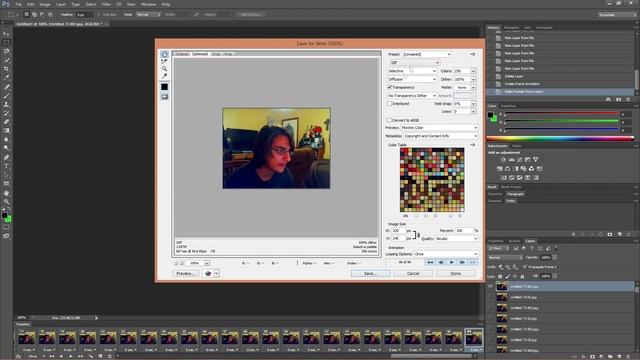Open the Layers blend mode Normal dropdown
This screenshot has width=640, height=360.
505,258
